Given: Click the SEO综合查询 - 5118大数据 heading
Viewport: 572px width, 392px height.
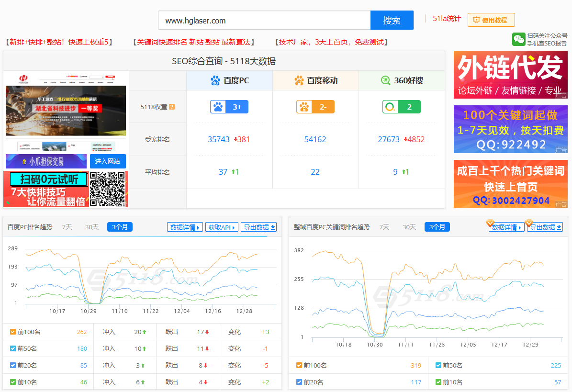Looking at the screenshot, I should coord(224,61).
